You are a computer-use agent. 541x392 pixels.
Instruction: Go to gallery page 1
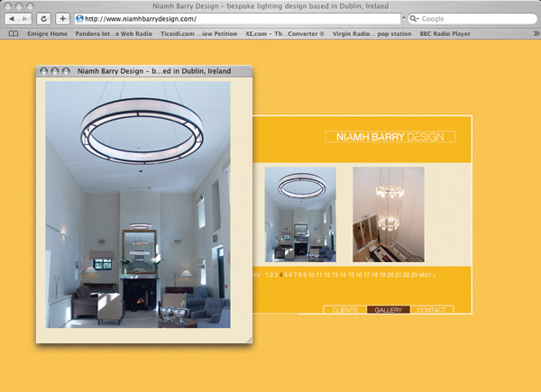(267, 275)
